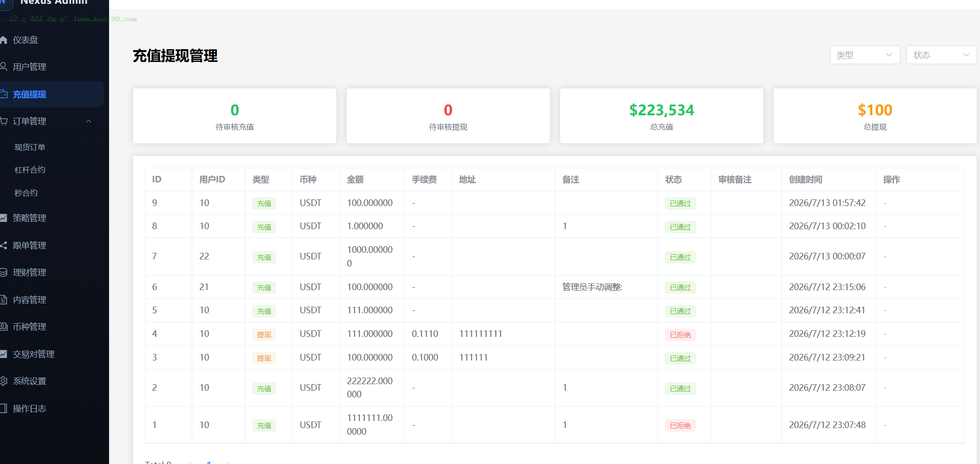Click the wallet icon beside 充值提现

(3, 94)
